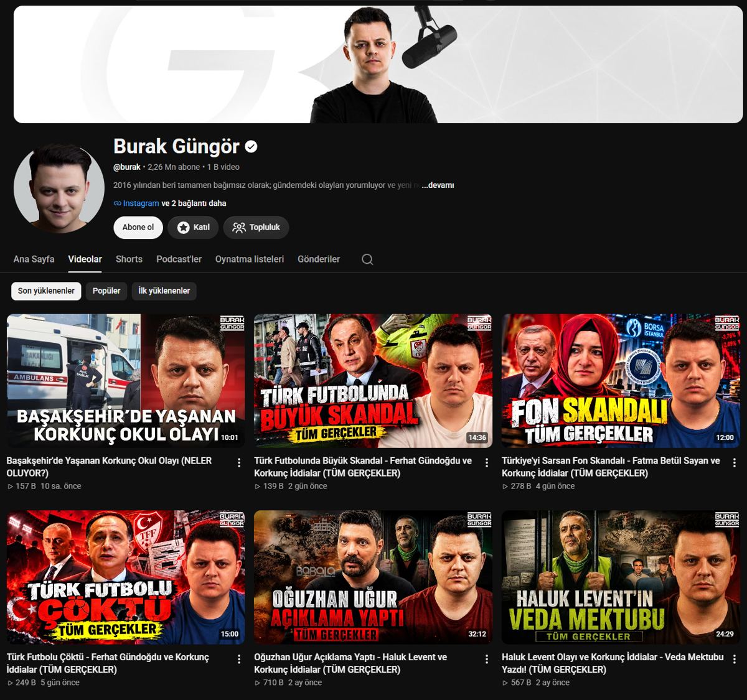Open options menu for Başakşehir'de Yaşanan video
The image size is (747, 700).
(239, 462)
